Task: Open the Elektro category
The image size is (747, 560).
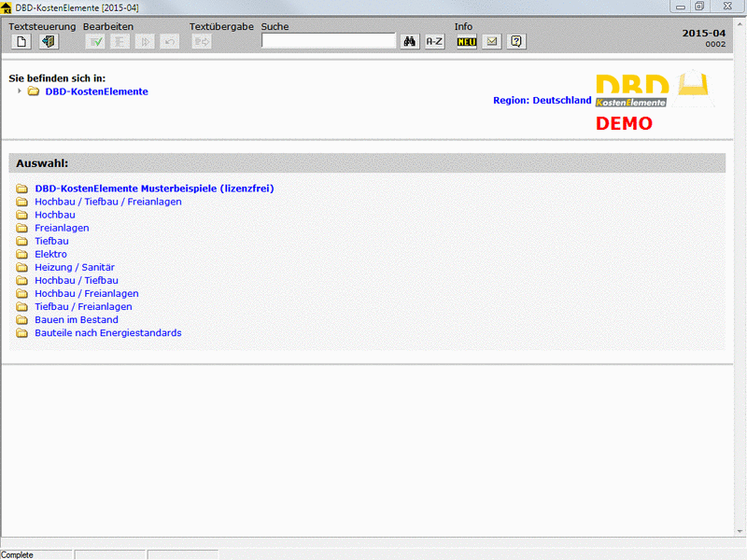Action: [50, 254]
